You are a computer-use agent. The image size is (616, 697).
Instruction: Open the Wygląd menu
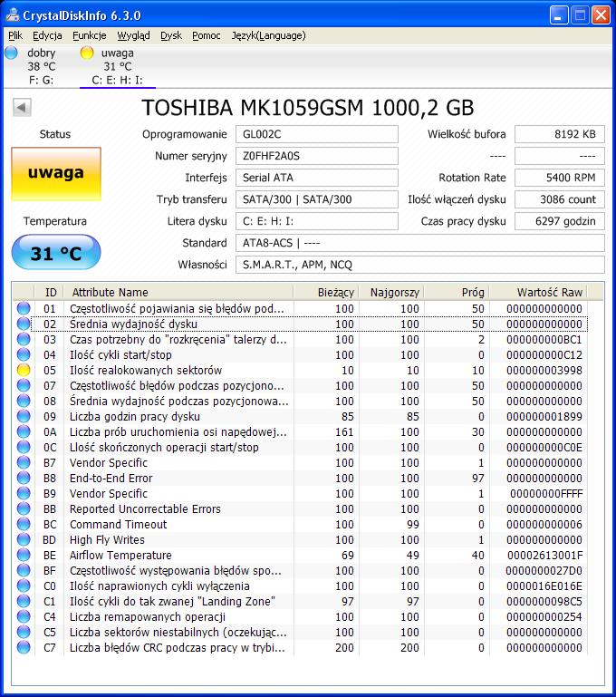pyautogui.click(x=133, y=35)
